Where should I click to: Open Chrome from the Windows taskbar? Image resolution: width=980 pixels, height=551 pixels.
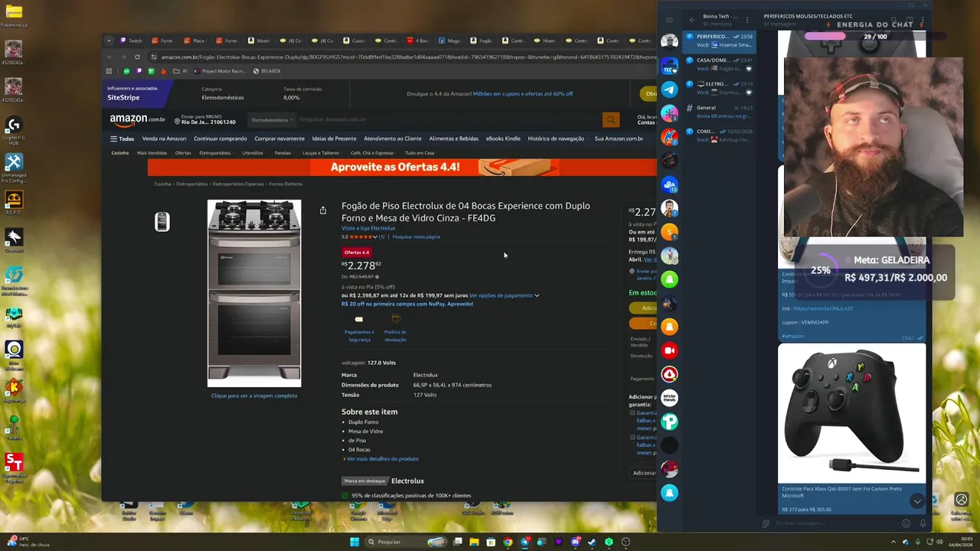pyautogui.click(x=508, y=542)
